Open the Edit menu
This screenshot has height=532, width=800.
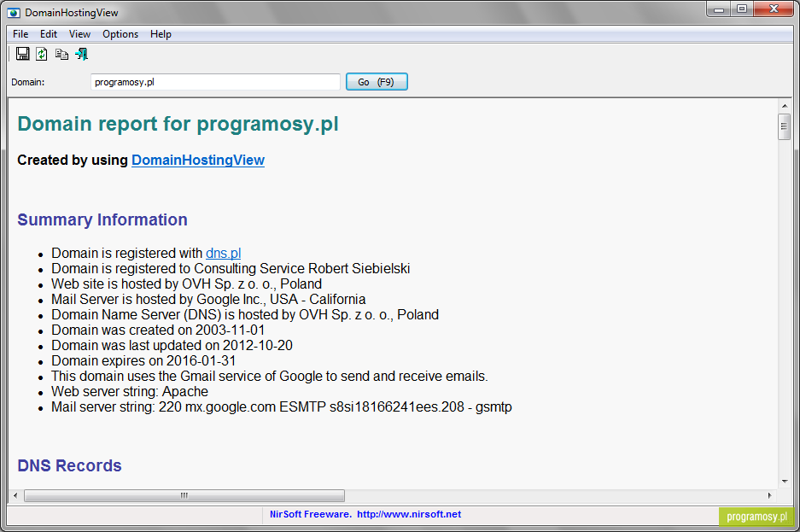49,34
